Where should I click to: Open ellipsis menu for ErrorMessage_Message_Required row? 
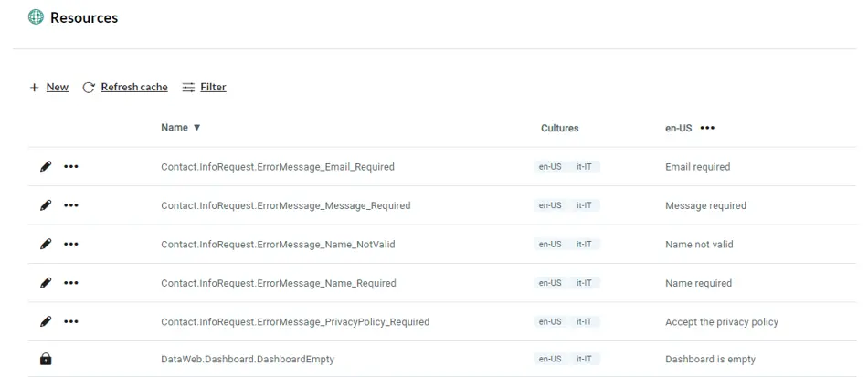[x=71, y=205]
